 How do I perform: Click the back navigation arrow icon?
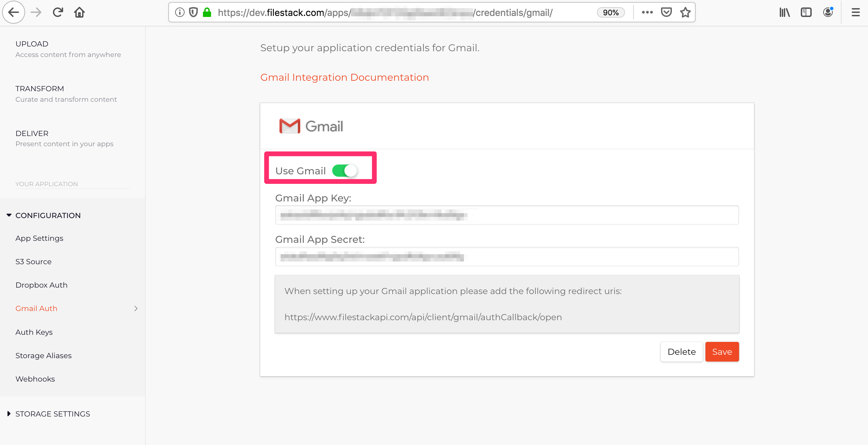(x=14, y=13)
